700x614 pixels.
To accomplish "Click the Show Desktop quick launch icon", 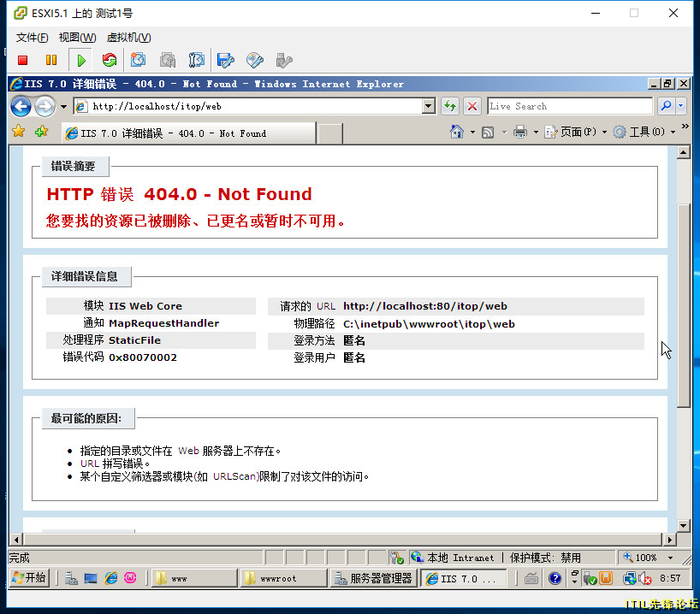I will click(x=91, y=579).
